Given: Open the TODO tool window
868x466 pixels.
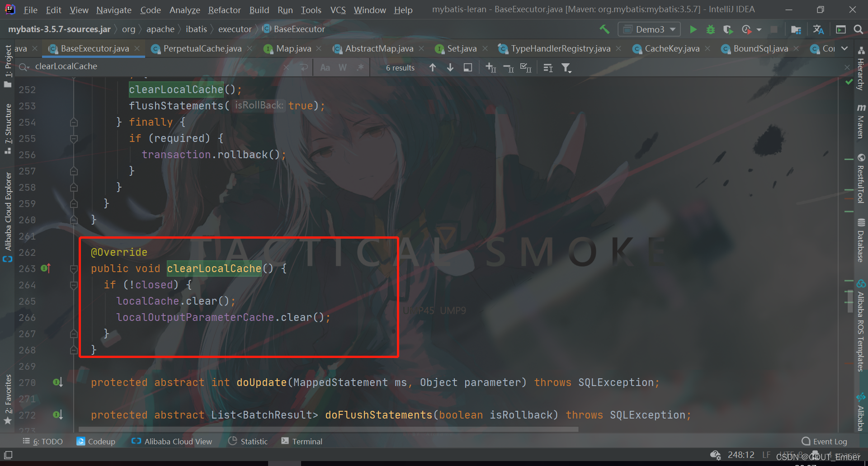Looking at the screenshot, I should point(43,441).
